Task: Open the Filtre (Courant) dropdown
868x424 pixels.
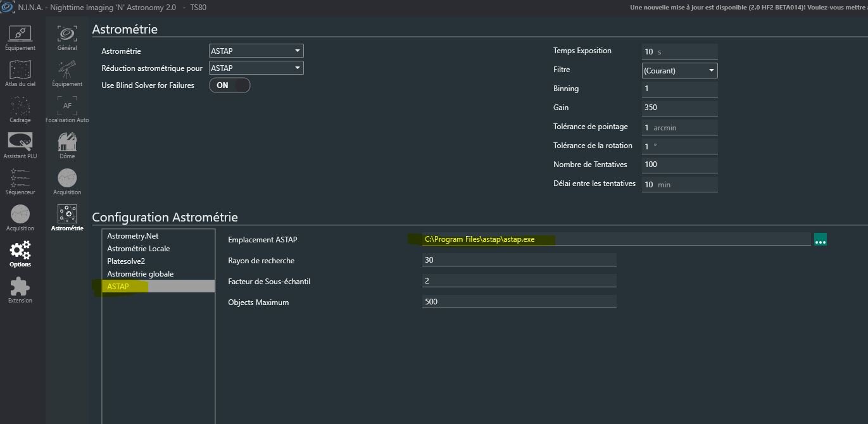Action: [679, 70]
